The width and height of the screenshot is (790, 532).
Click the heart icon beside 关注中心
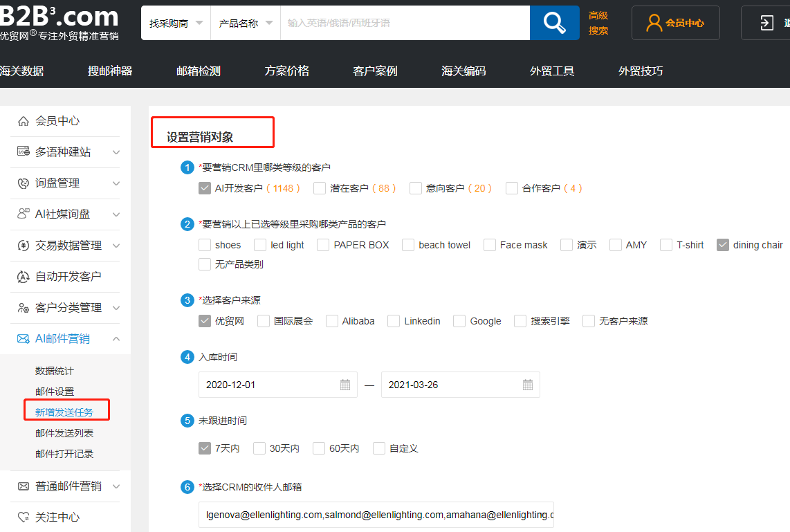click(24, 517)
